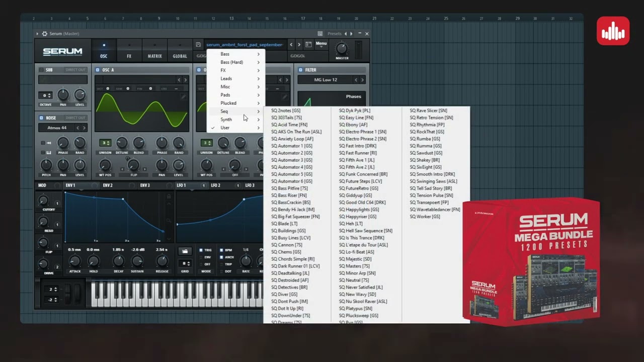Viewport: 644px width, 362px height.
Task: Toggle the LFO TRIG mode checkbox
Action: click(201, 250)
